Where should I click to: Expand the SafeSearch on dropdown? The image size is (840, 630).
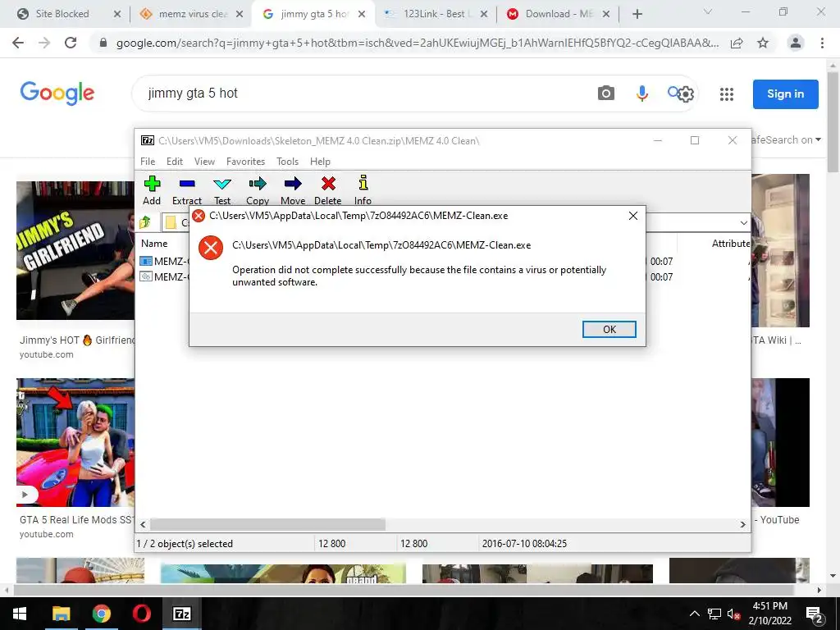click(x=786, y=139)
